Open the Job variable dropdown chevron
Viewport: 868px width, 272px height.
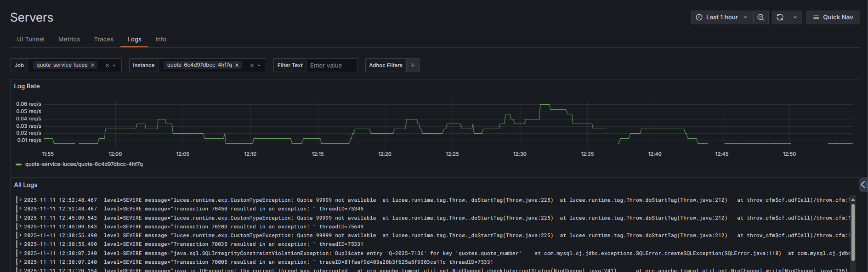[x=114, y=66]
